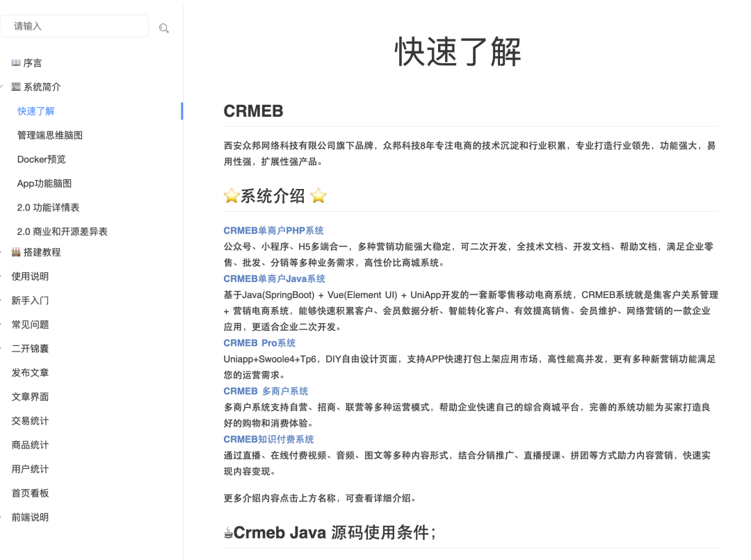Open the CRMEB单商户Java系统 link

(274, 279)
